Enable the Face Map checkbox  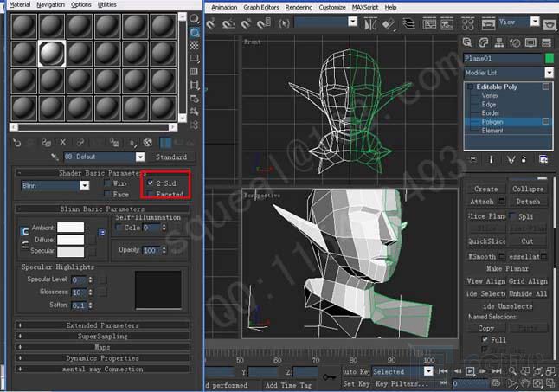(x=107, y=194)
